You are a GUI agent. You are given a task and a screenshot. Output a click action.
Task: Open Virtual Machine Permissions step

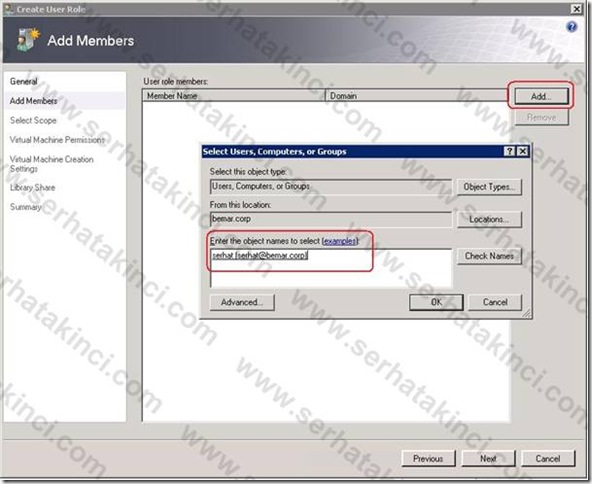tap(57, 140)
